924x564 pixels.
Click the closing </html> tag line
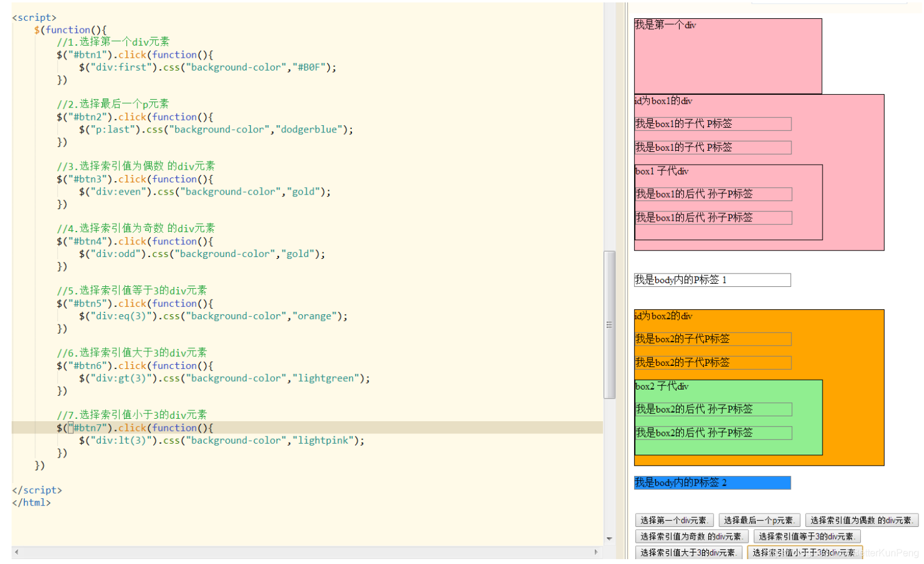32,503
